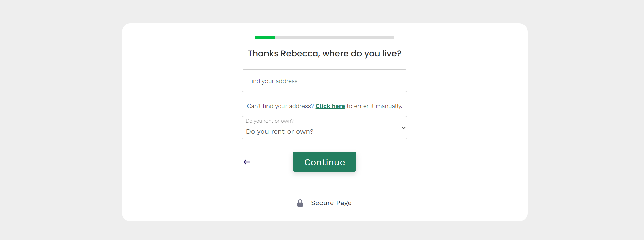The height and width of the screenshot is (240, 644).
Task: Click the word 'Continue' on the button
Action: 324,162
